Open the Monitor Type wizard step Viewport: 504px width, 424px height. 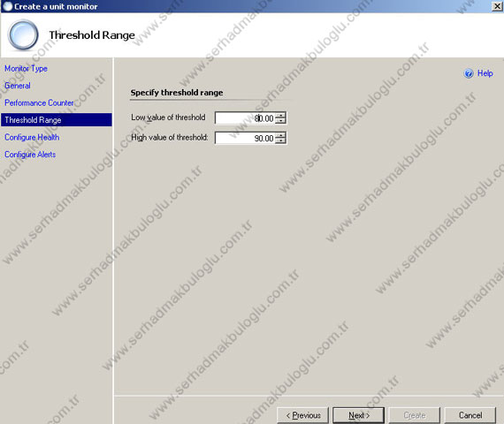pyautogui.click(x=26, y=68)
